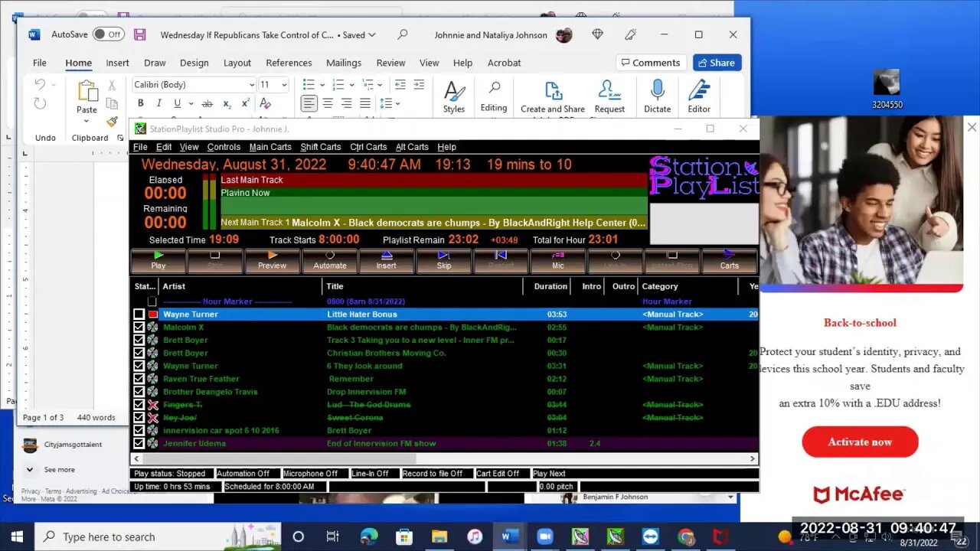Justify paragraph text in Word
Viewport: 980px width, 551px height.
tap(365, 103)
